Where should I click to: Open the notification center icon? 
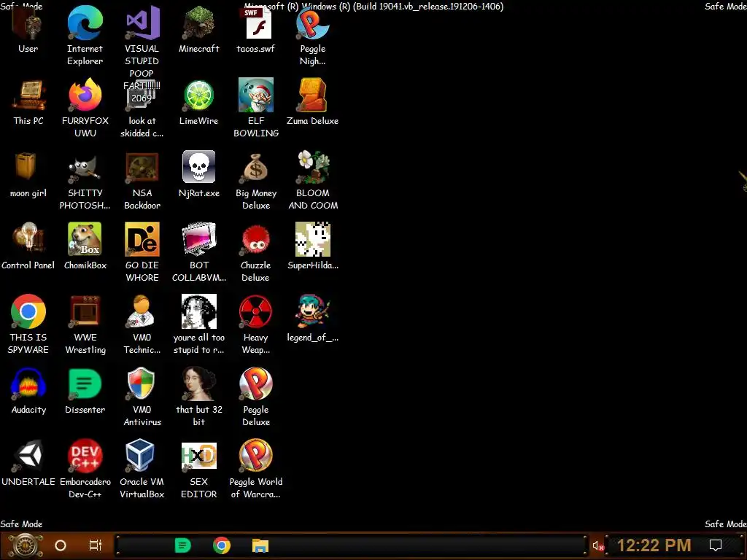coord(716,545)
